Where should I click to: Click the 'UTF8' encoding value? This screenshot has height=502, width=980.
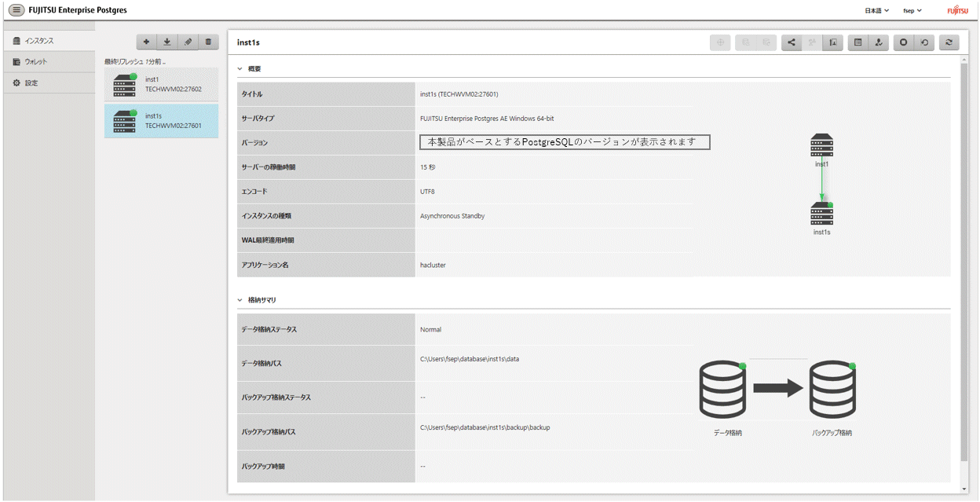pyautogui.click(x=427, y=191)
